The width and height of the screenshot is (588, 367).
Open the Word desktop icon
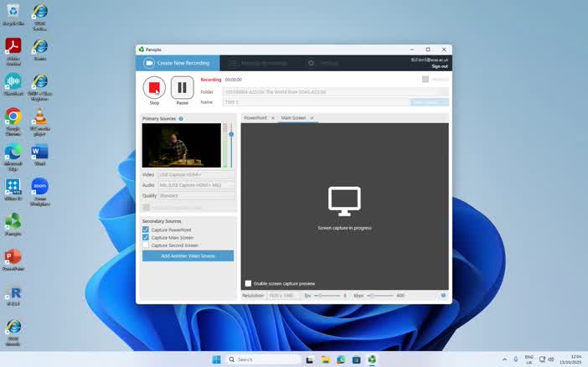[x=39, y=155]
